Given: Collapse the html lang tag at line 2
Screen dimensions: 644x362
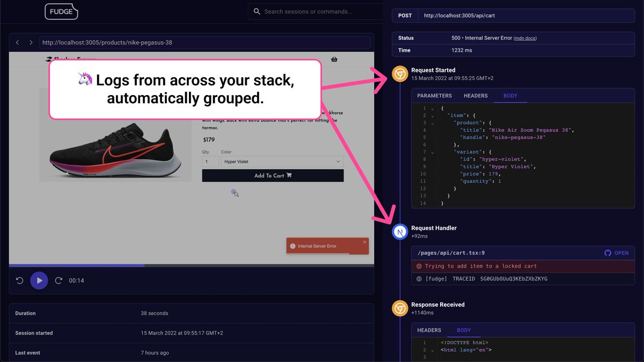Looking at the screenshot, I should coord(432,350).
